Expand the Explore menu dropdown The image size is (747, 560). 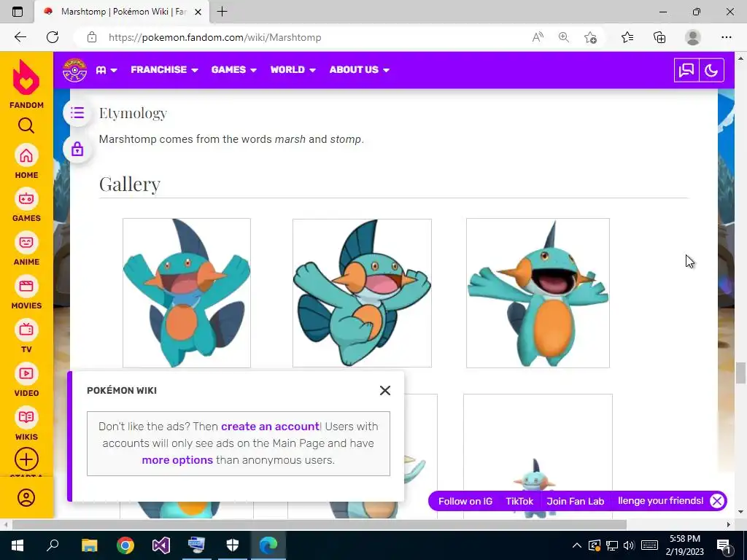pyautogui.click(x=107, y=70)
